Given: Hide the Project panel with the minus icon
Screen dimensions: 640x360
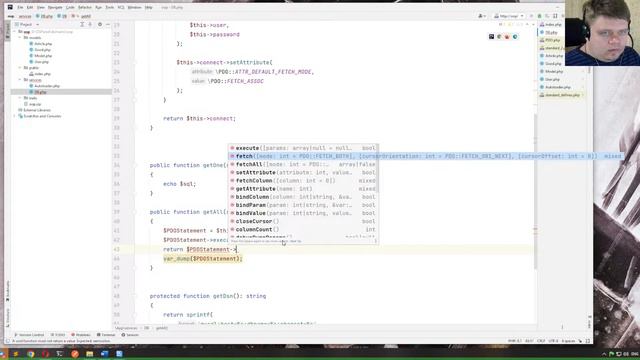Looking at the screenshot, I should [x=107, y=24].
